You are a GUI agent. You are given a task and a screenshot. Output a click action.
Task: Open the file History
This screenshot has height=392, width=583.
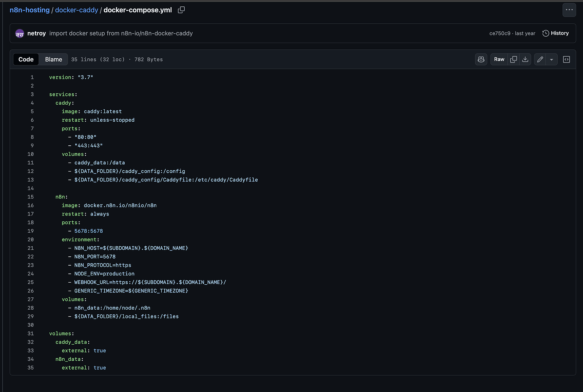pyautogui.click(x=560, y=33)
